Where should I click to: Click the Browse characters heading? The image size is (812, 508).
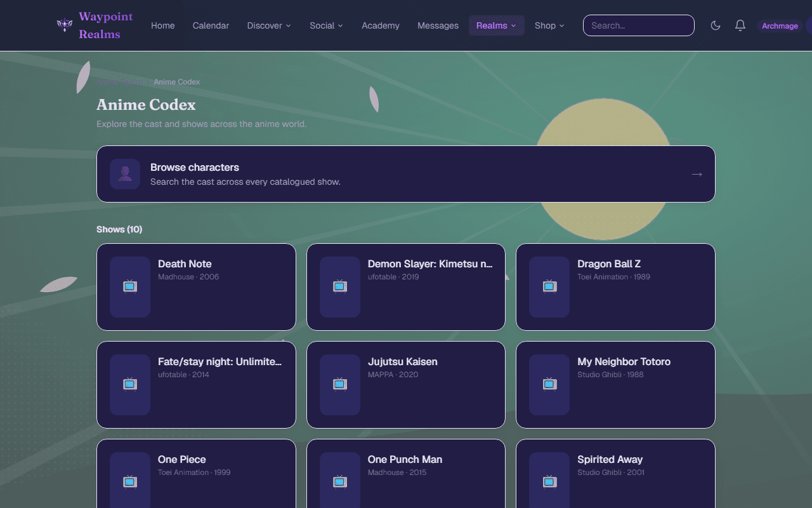click(195, 167)
